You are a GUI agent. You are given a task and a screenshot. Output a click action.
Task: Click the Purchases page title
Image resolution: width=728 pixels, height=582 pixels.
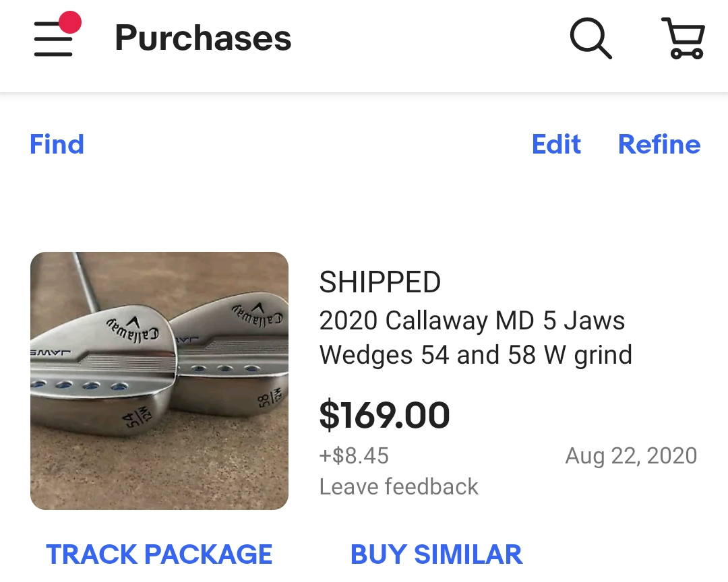click(x=203, y=38)
